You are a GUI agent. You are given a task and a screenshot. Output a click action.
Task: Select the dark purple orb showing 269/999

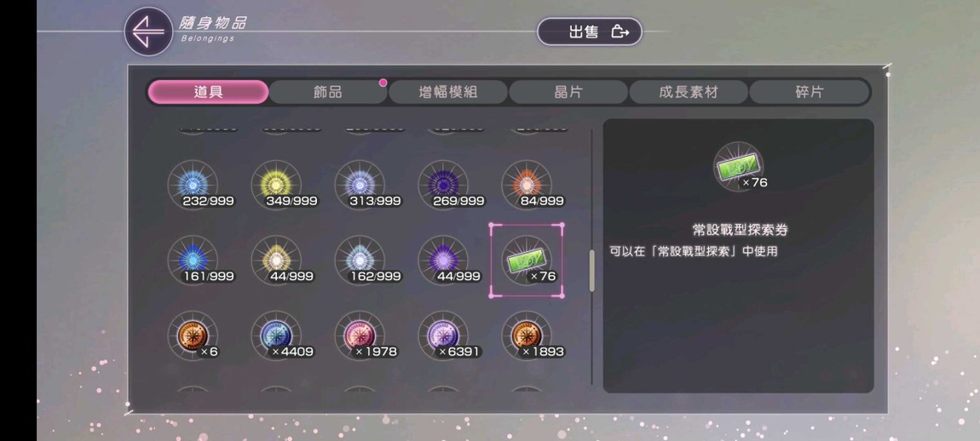click(443, 185)
